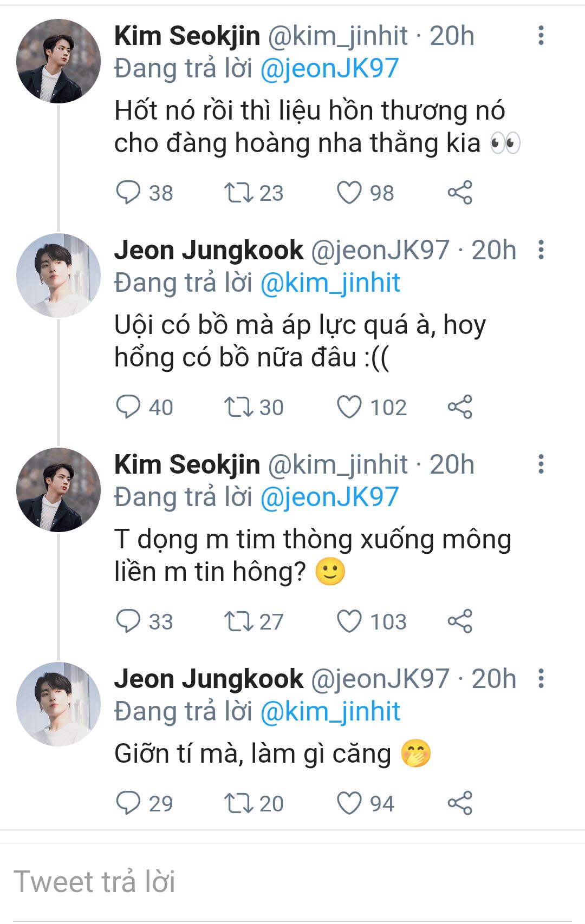The width and height of the screenshot is (585, 924).
Task: Open Kim Seokjin's profile picture on top tweet
Action: 58,61
